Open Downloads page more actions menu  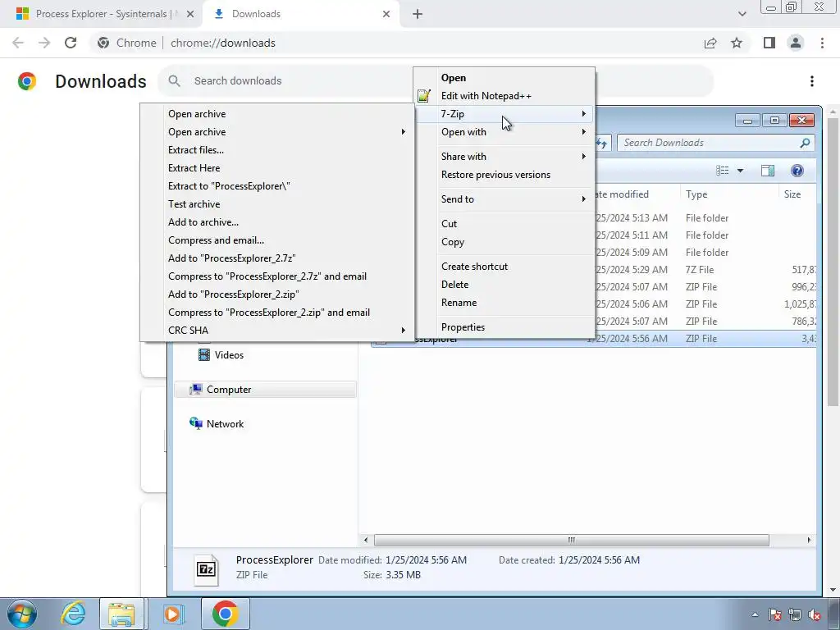tap(812, 81)
